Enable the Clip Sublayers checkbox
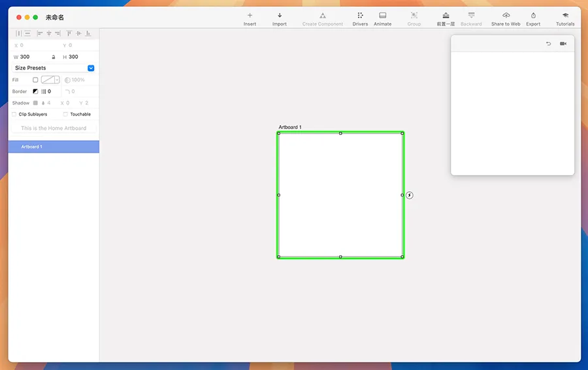Image resolution: width=588 pixels, height=370 pixels. click(14, 114)
